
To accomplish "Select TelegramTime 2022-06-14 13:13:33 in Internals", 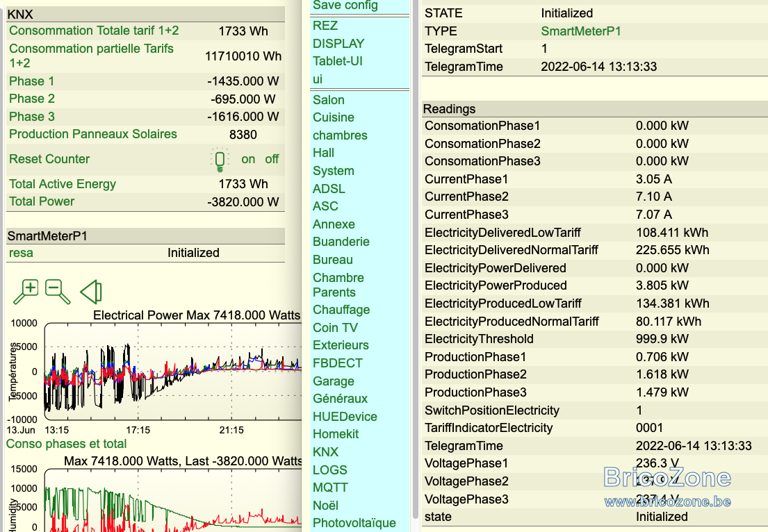I will click(599, 67).
